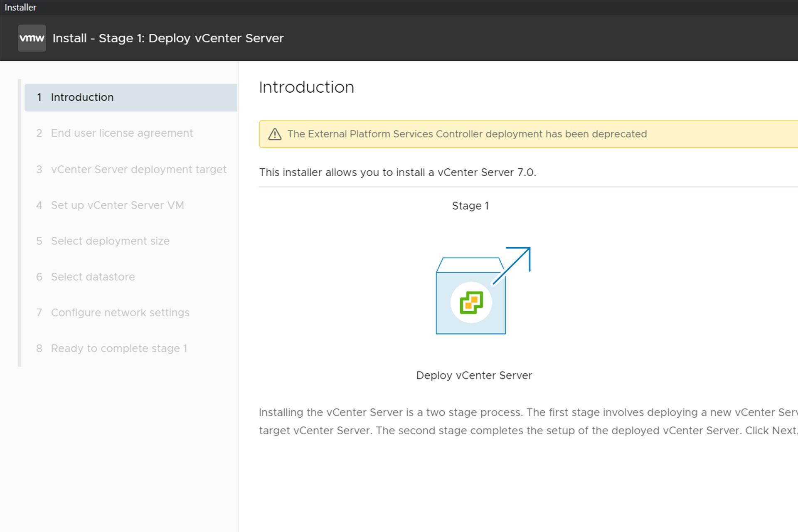
Task: Select step 1 Introduction in the sidebar
Action: tap(131, 97)
